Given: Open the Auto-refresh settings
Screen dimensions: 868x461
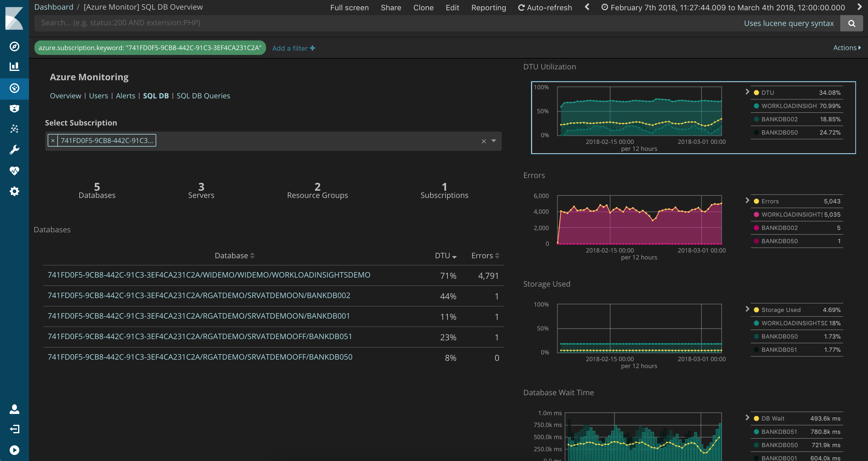Looking at the screenshot, I should click(x=545, y=8).
